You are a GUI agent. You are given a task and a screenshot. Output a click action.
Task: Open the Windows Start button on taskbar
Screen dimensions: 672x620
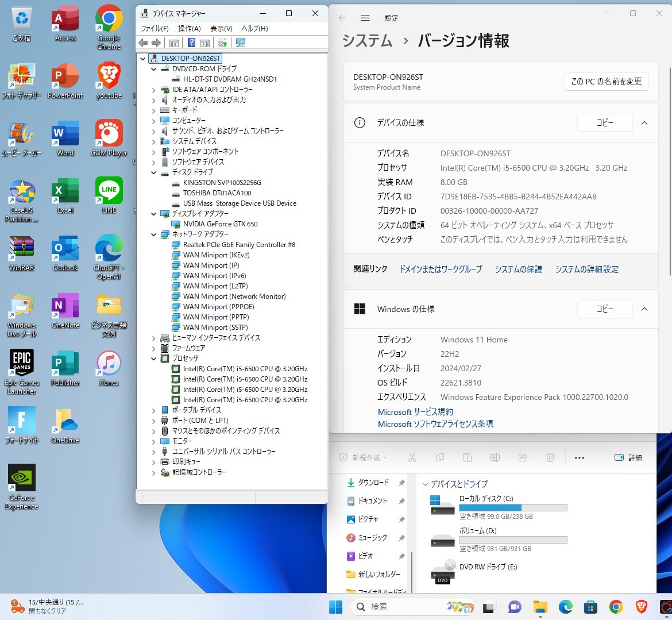point(335,607)
